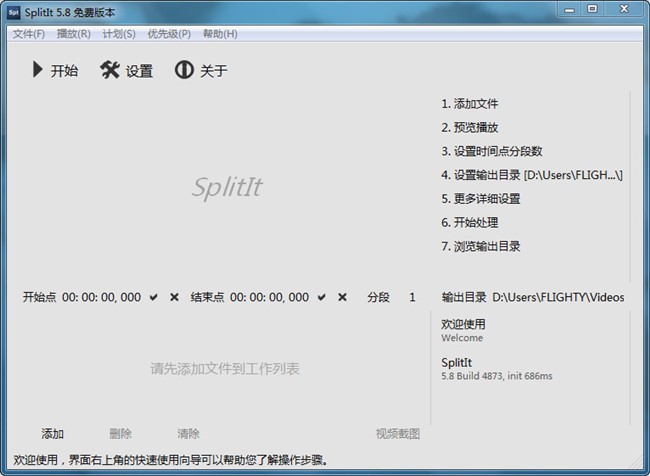The height and width of the screenshot is (476, 650).
Task: Maximize the SplitIt window
Action: [593, 9]
